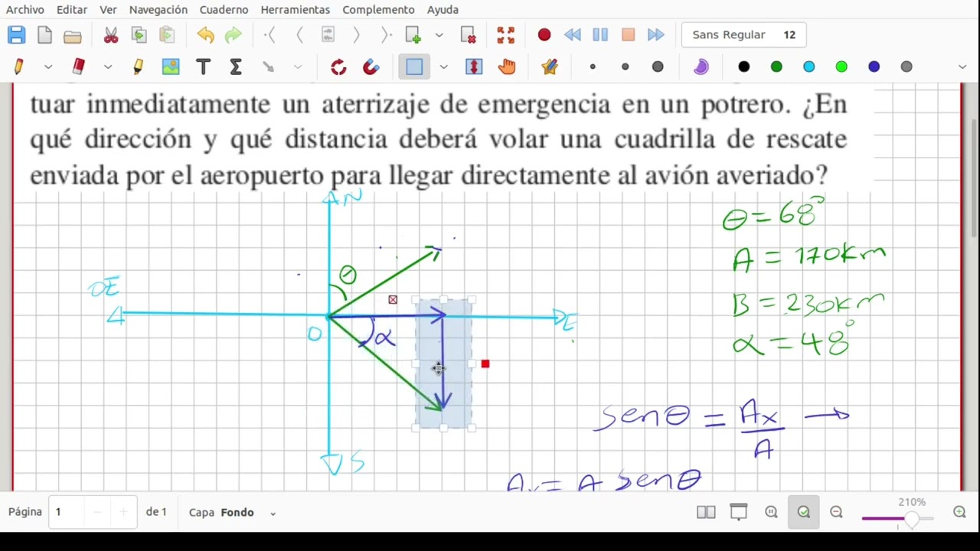This screenshot has height=551, width=980.
Task: Select the Highlighter tool
Action: (x=139, y=67)
